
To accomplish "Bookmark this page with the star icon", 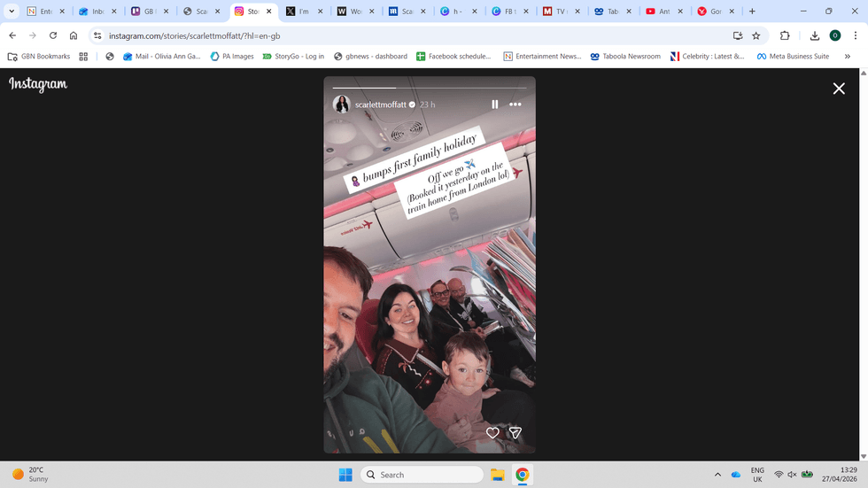I will pos(756,35).
